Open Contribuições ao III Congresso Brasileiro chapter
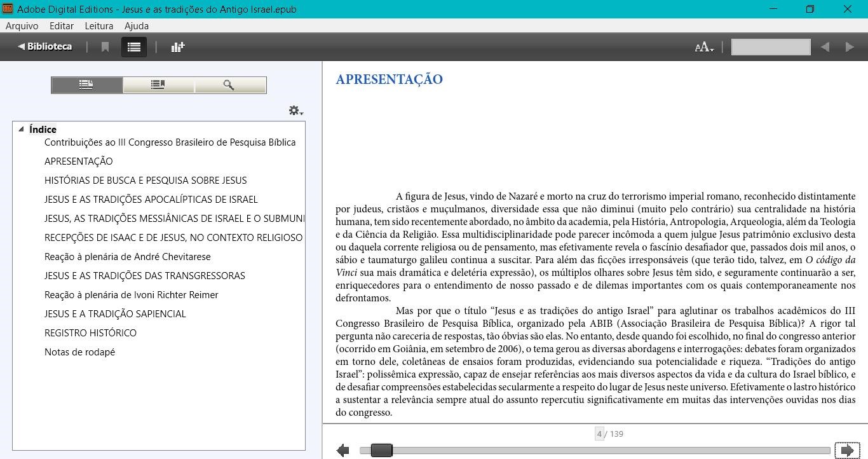868x459 pixels. click(170, 142)
